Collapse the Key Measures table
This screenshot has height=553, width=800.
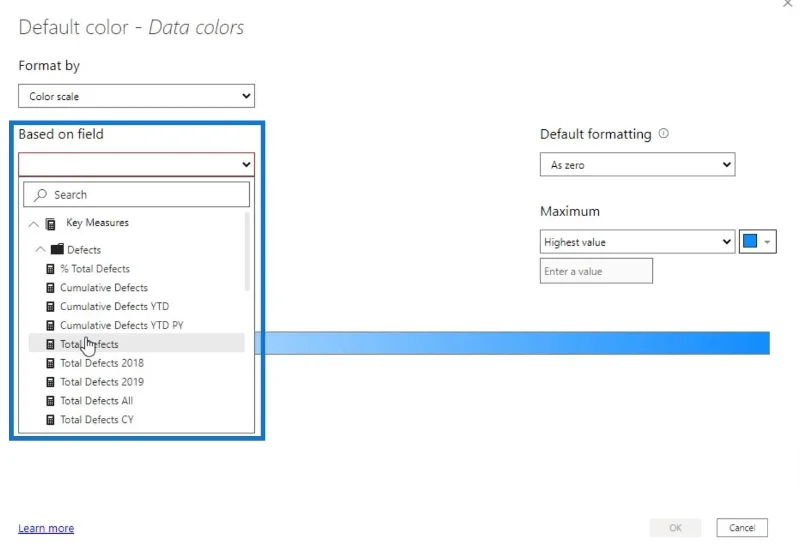[34, 224]
